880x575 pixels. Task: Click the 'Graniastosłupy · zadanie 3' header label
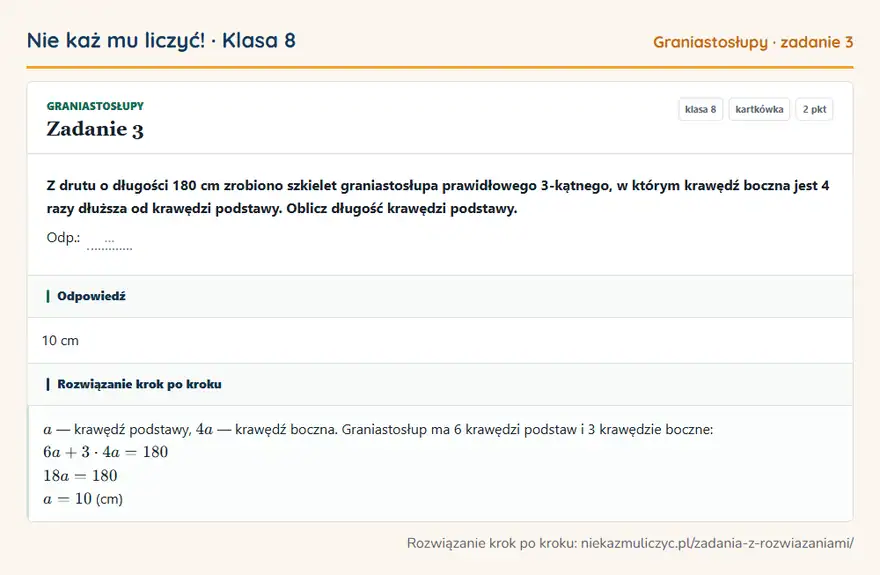(x=753, y=43)
